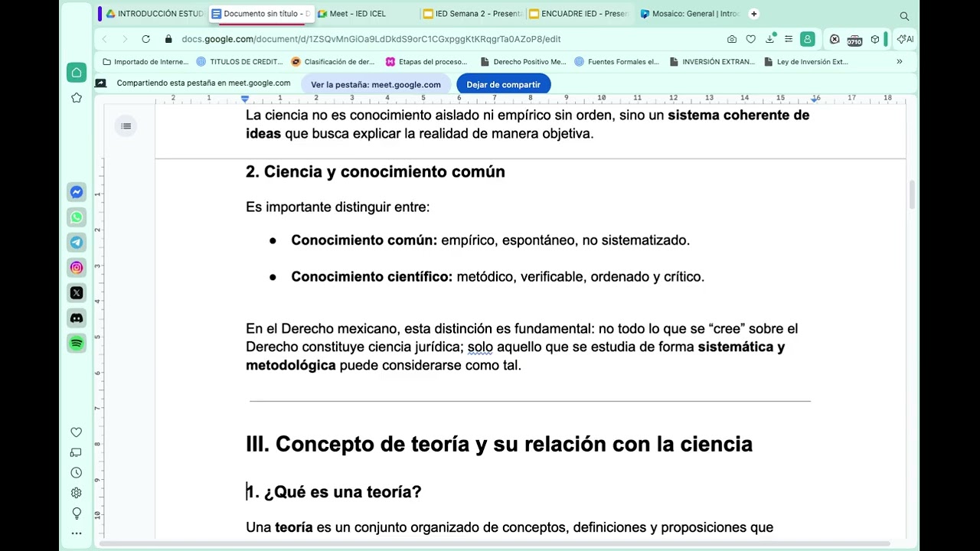Open X (Twitter) in the sidebar
Viewport: 980px width, 551px height.
point(77,293)
